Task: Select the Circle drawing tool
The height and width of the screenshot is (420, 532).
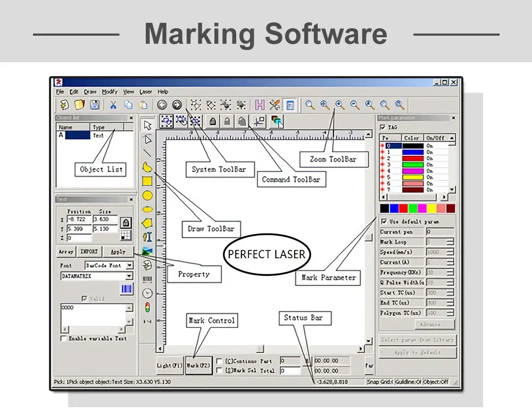Action: [x=147, y=195]
